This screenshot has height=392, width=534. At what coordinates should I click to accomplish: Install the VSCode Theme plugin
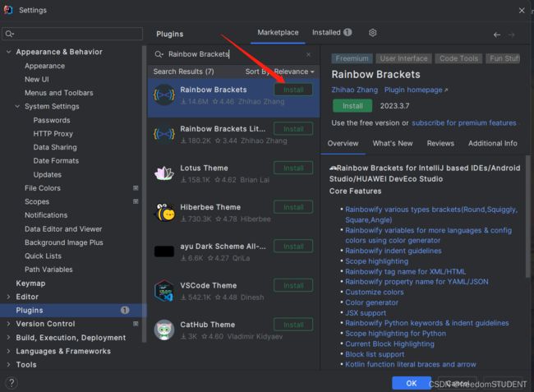[x=293, y=286]
